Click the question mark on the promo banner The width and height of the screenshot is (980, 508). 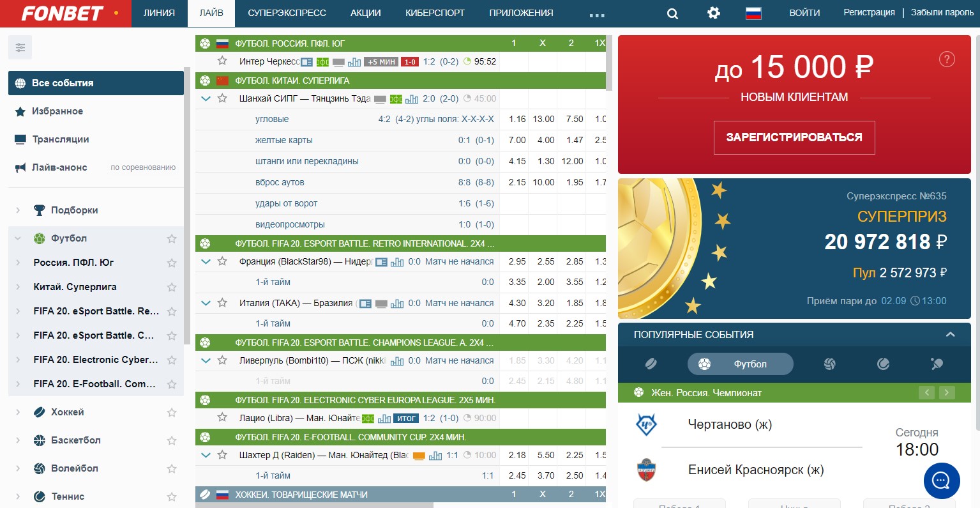coord(947,59)
